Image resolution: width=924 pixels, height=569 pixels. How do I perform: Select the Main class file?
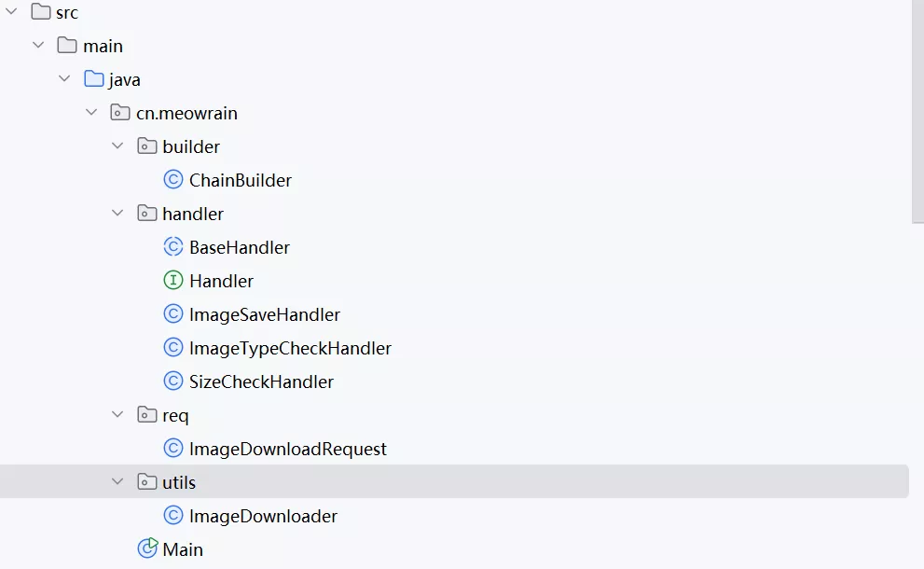[183, 549]
